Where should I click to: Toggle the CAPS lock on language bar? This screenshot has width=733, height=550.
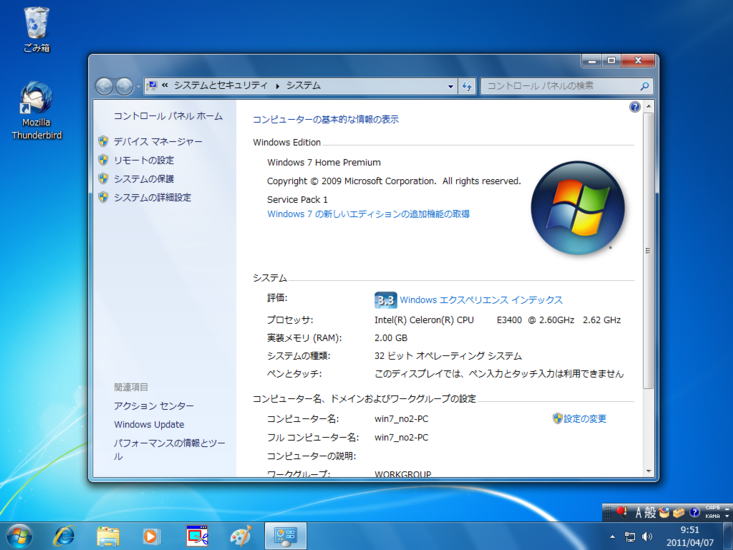click(x=712, y=508)
